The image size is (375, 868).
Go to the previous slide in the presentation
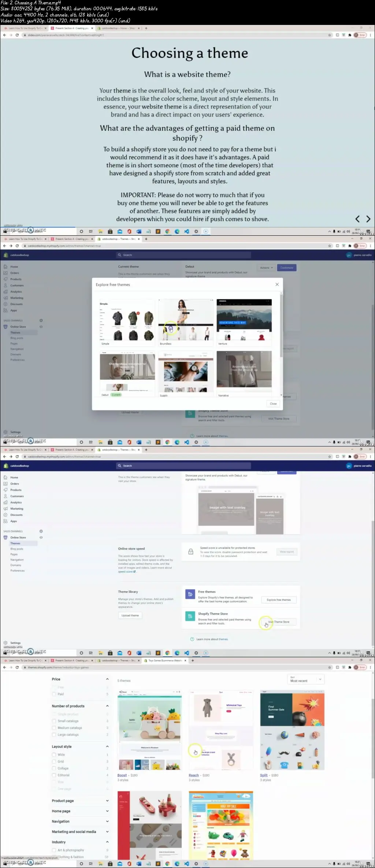coord(357,219)
